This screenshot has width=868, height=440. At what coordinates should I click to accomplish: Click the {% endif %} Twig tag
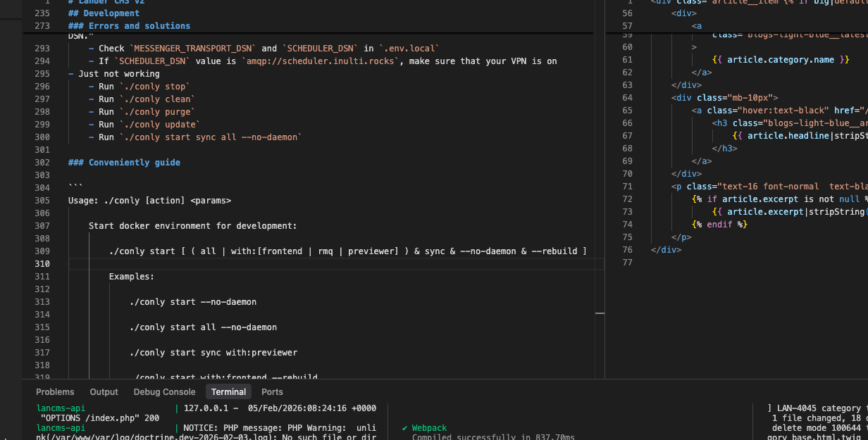click(x=719, y=225)
